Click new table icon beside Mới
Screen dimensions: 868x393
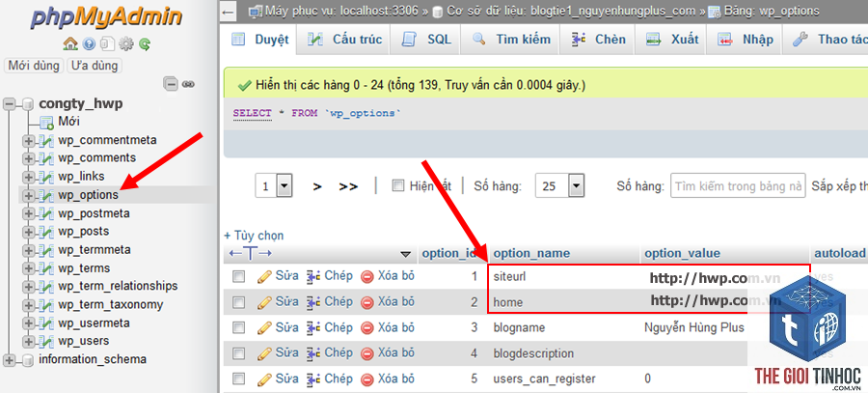click(x=46, y=122)
